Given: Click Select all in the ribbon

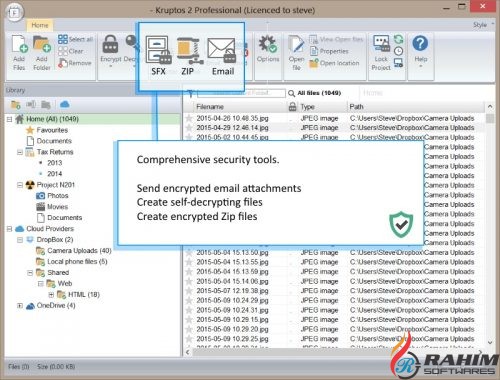Looking at the screenshot, I should (75, 39).
